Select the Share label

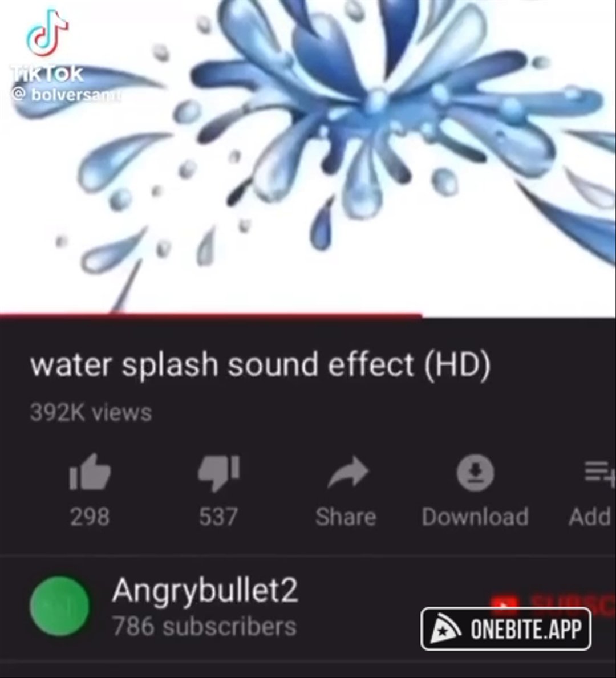[x=346, y=517]
